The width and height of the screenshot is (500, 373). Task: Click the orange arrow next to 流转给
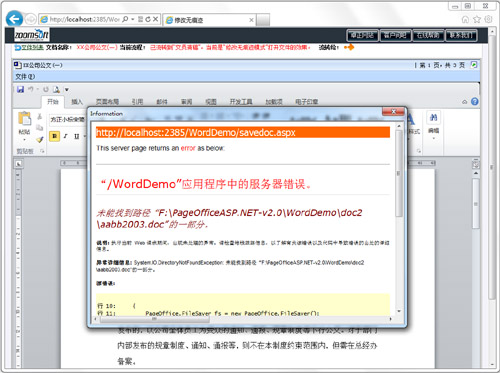(x=349, y=47)
